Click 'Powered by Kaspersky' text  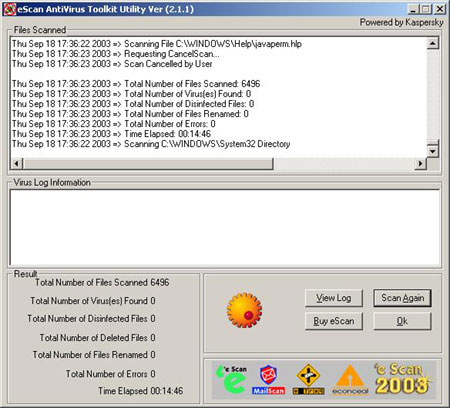[x=401, y=22]
